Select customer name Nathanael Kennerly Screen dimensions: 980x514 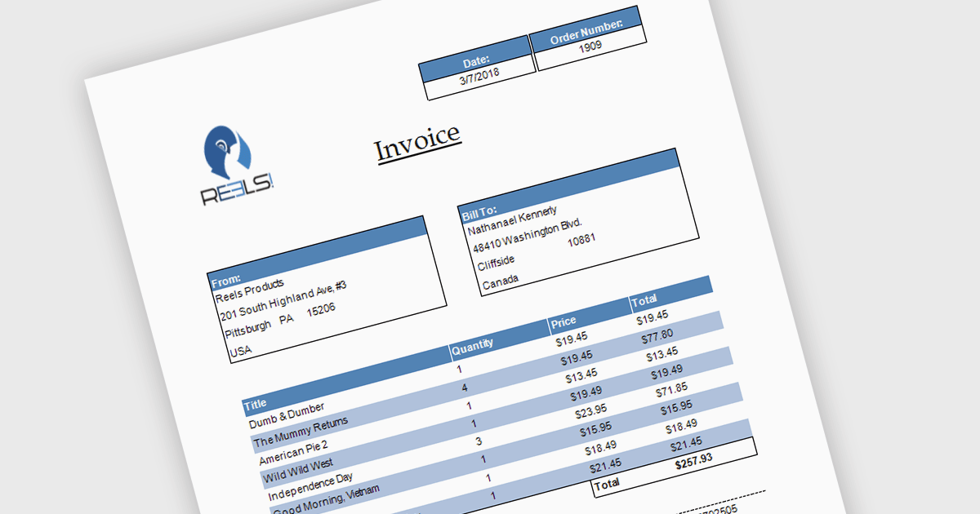coord(512,221)
